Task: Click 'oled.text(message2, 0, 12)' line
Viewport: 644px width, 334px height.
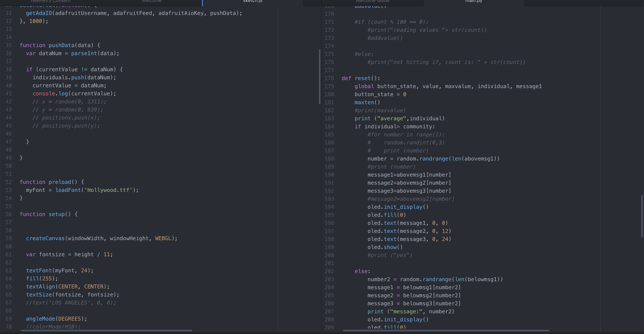Action: pyautogui.click(x=410, y=231)
